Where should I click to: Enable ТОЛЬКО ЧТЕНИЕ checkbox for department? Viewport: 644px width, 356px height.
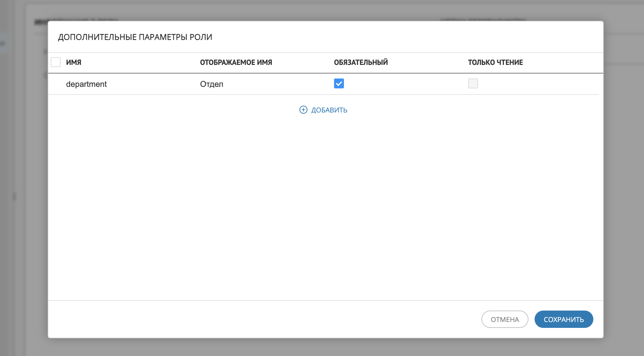[x=473, y=83]
